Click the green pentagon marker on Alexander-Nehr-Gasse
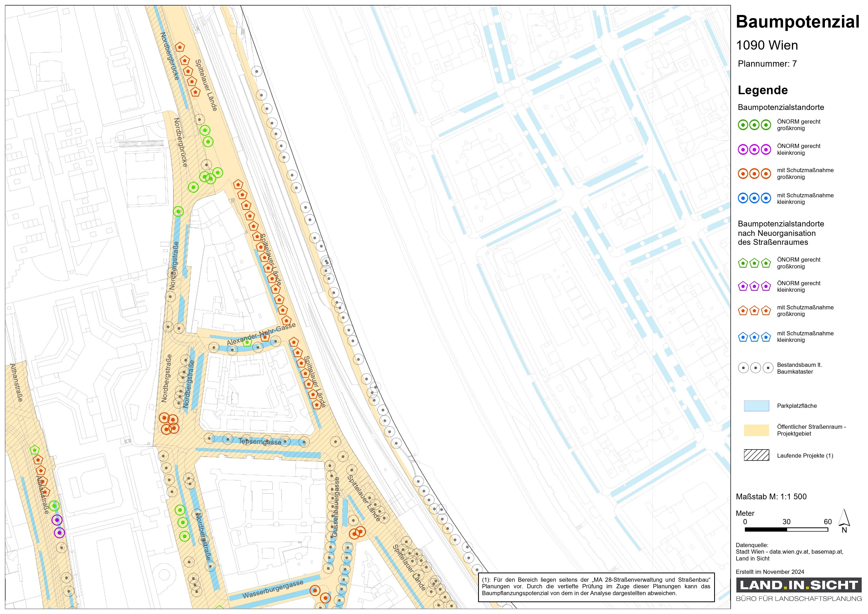This screenshot has width=868, height=614. click(247, 342)
